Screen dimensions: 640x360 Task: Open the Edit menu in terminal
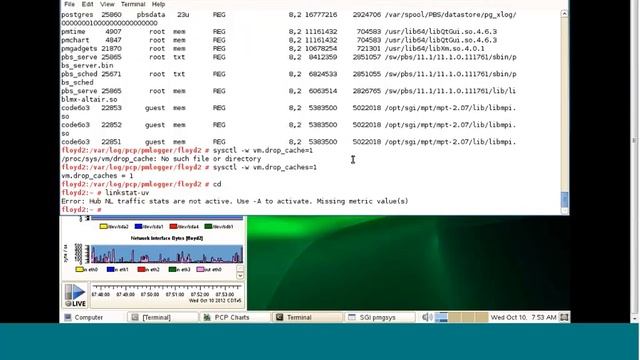pyautogui.click(x=87, y=4)
